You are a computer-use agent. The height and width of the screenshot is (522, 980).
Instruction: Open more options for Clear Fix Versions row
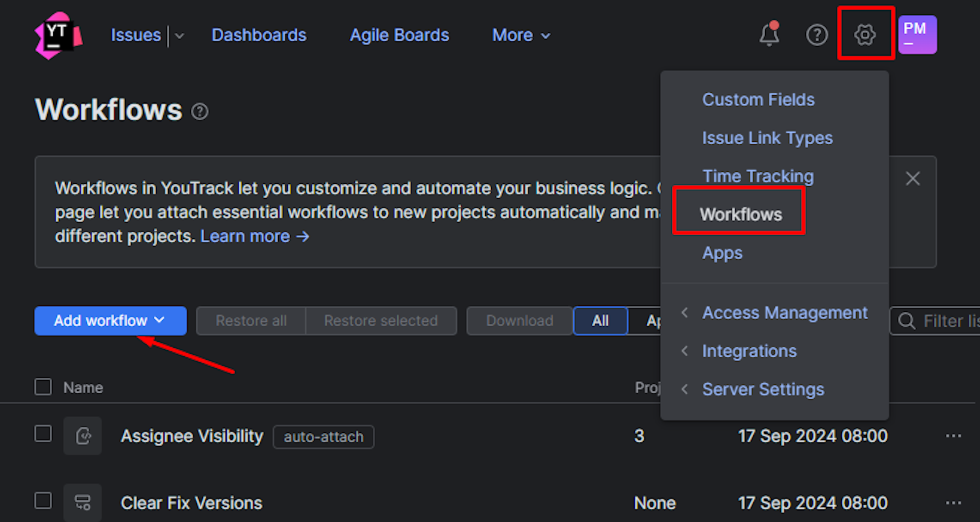point(954,503)
